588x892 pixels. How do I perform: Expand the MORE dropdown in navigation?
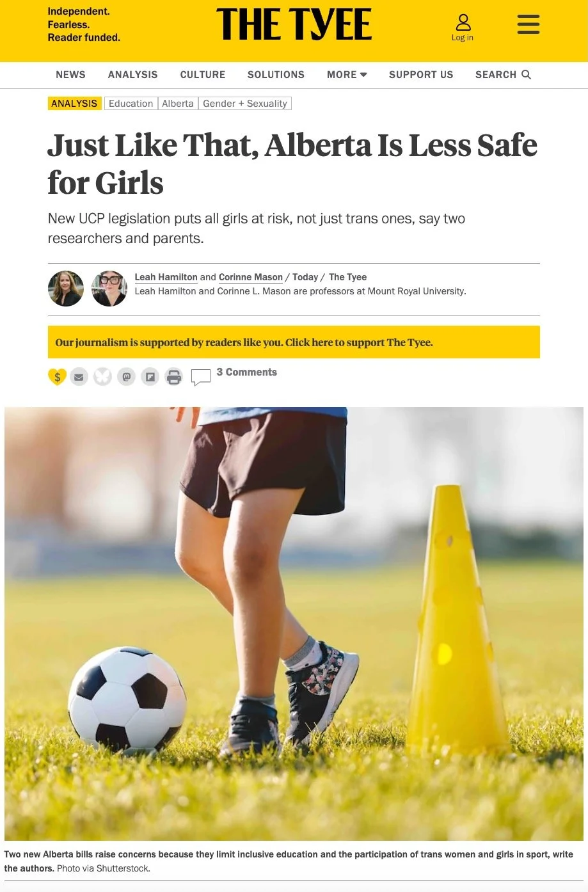tap(347, 75)
